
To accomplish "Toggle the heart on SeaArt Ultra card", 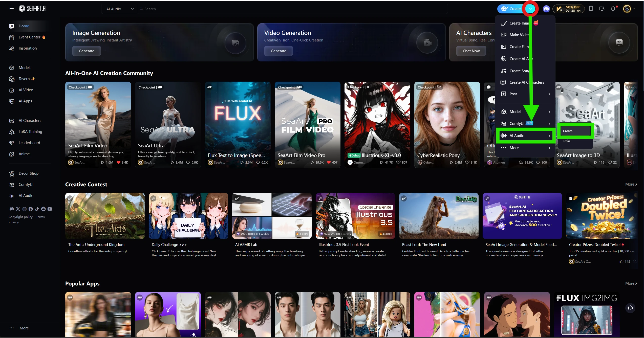I will (188, 162).
